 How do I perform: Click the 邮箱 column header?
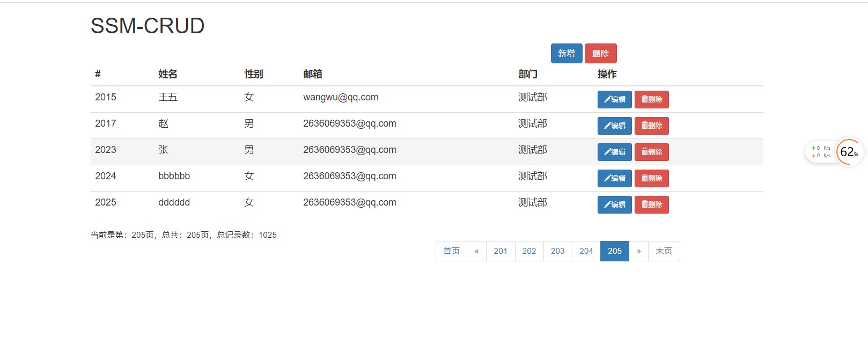313,74
